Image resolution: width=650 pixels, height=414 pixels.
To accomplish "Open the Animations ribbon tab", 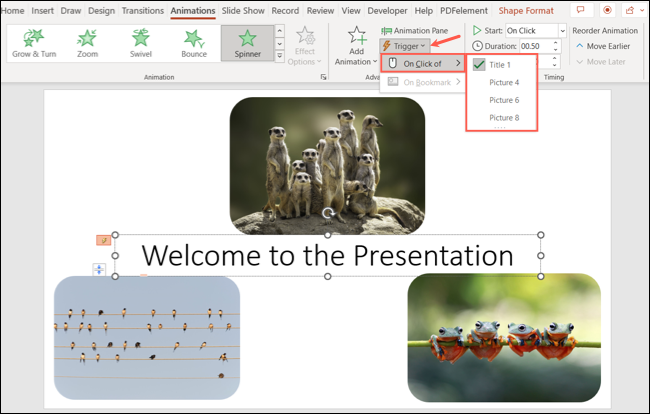I will click(193, 11).
